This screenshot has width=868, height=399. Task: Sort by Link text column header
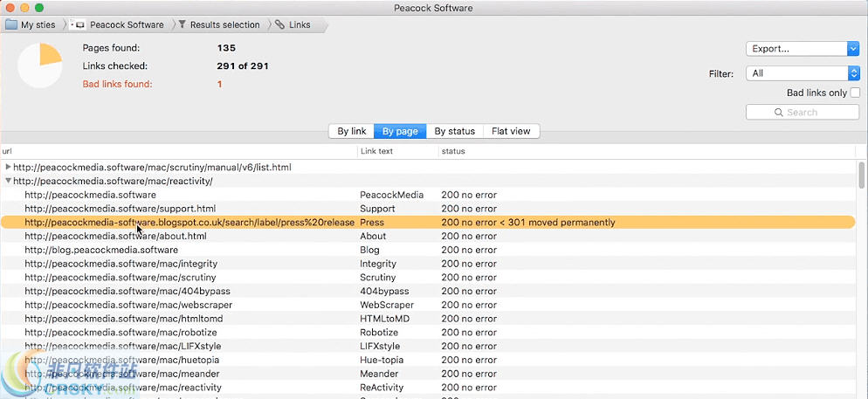[x=398, y=151]
